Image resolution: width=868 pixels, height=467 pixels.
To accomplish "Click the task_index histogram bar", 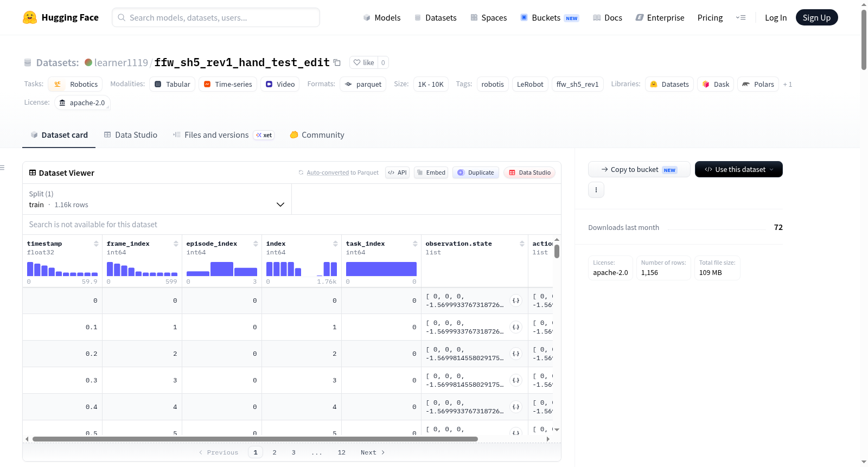I will pyautogui.click(x=381, y=269).
